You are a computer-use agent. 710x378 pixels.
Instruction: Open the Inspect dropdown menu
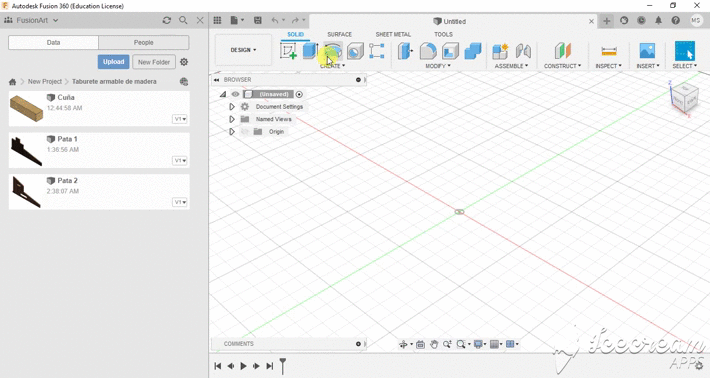pos(608,66)
